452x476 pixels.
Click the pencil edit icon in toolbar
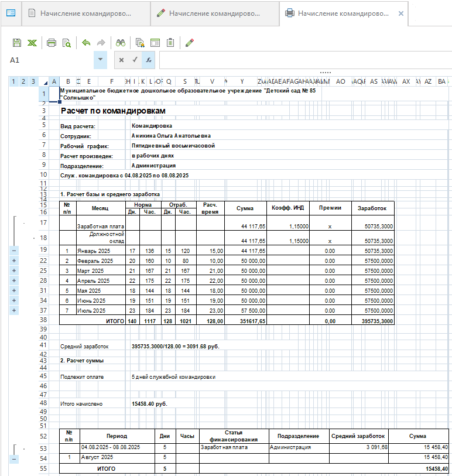[189, 43]
